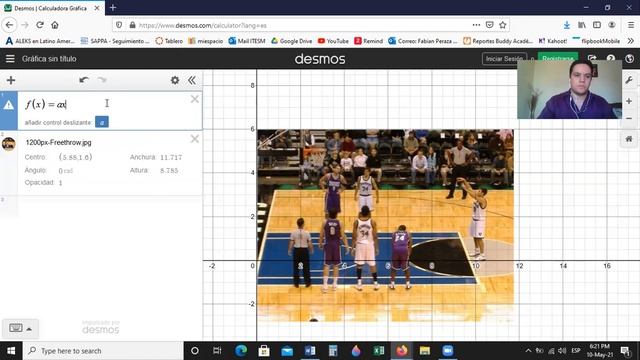The image size is (640, 360).
Task: Open Zoom from the taskbar
Action: click(448, 351)
